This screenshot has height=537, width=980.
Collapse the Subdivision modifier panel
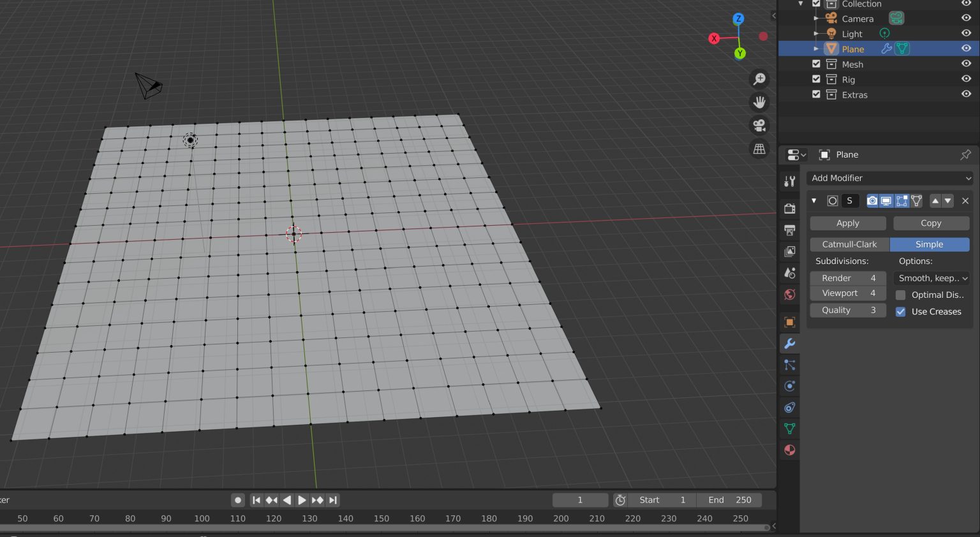point(814,200)
